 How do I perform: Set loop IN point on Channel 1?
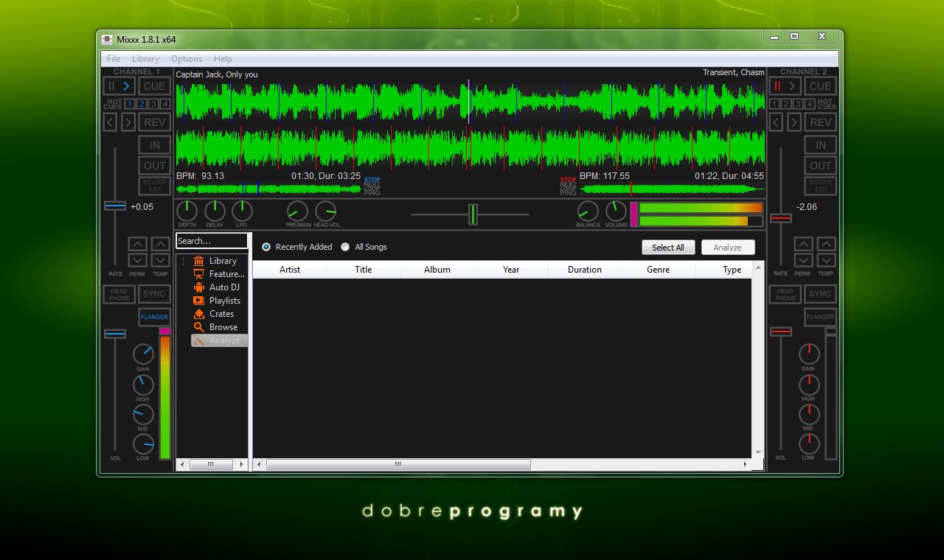[154, 145]
